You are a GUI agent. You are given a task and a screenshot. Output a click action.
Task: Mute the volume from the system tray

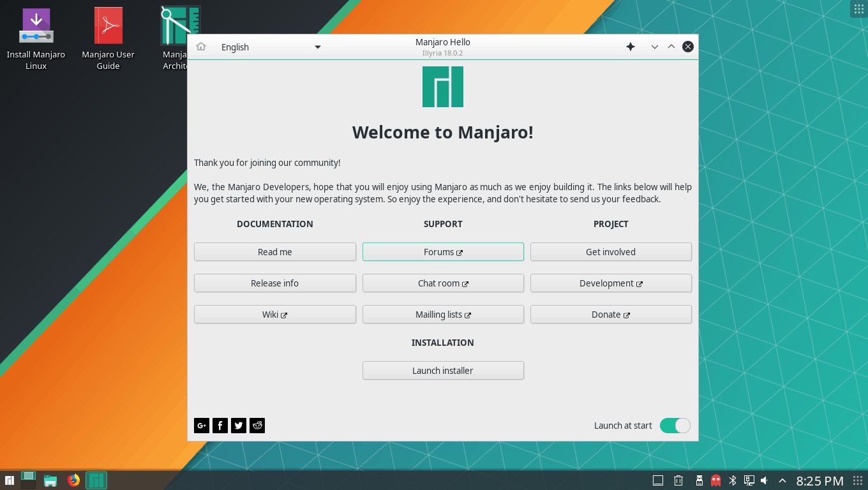point(764,480)
